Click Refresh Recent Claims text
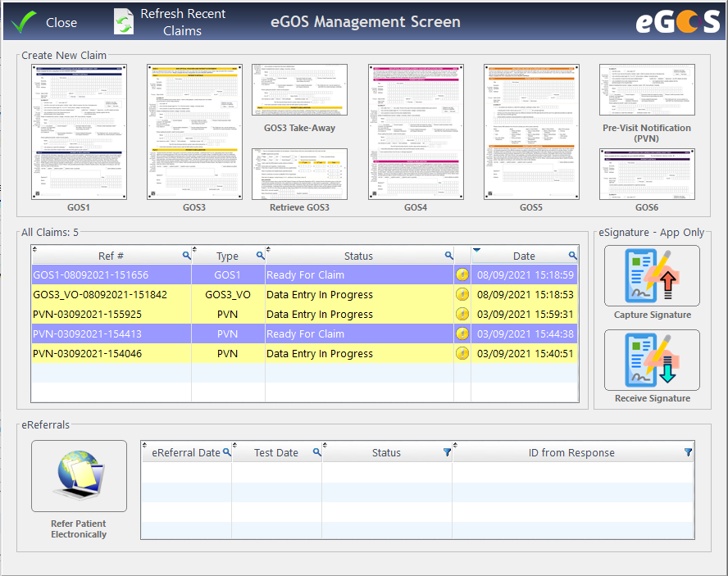728x576 pixels. point(183,22)
